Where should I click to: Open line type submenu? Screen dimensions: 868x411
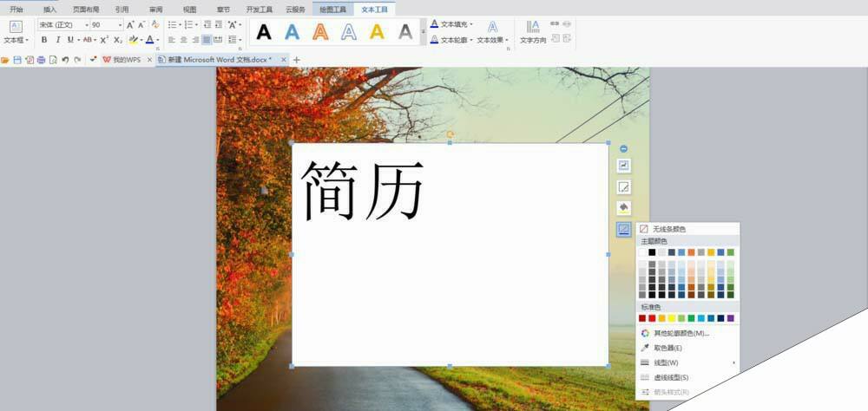coord(687,362)
